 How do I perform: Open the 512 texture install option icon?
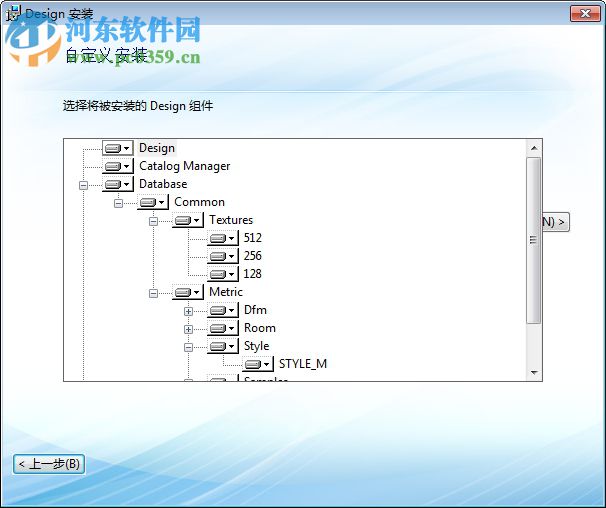[223, 238]
